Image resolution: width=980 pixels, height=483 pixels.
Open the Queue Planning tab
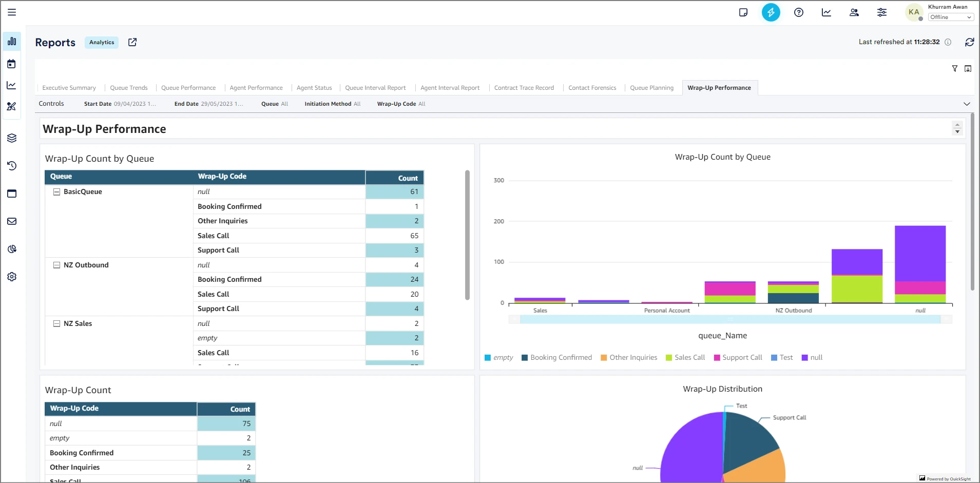pyautogui.click(x=651, y=88)
